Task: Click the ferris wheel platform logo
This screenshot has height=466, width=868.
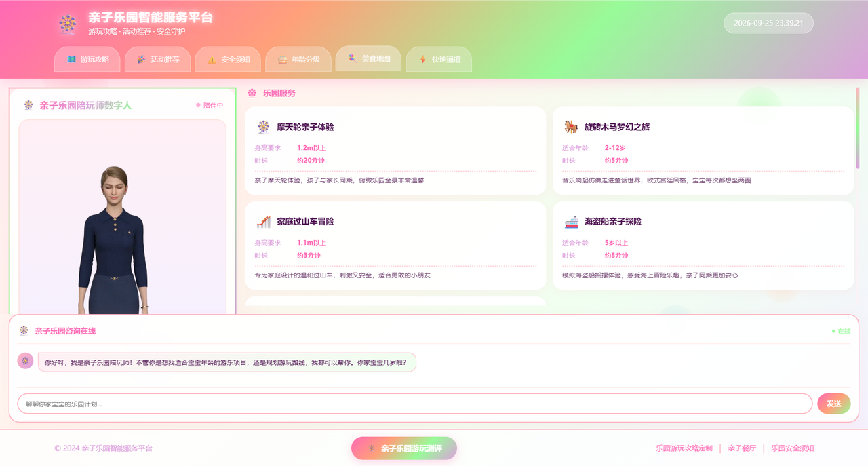Action: [67, 24]
